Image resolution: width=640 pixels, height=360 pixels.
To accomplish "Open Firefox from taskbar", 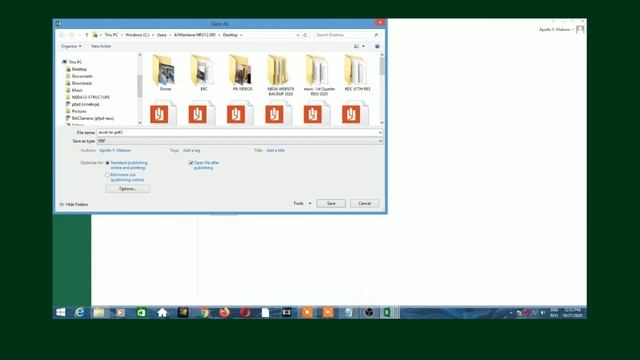I will (x=224, y=312).
